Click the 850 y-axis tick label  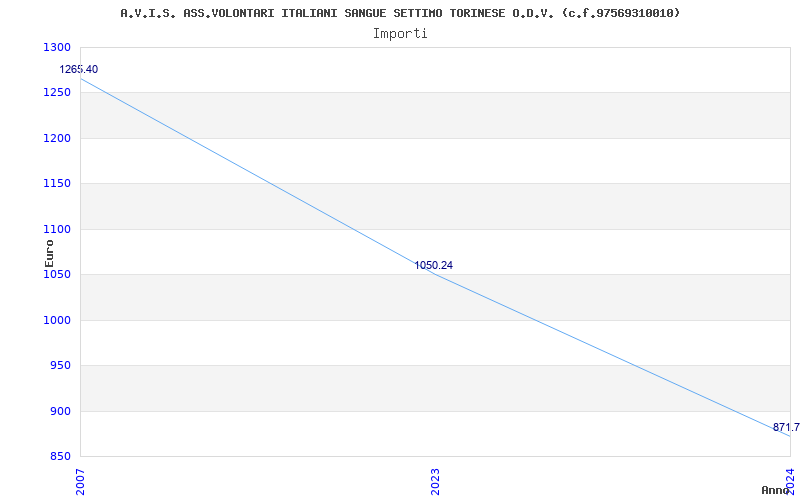pyautogui.click(x=61, y=457)
